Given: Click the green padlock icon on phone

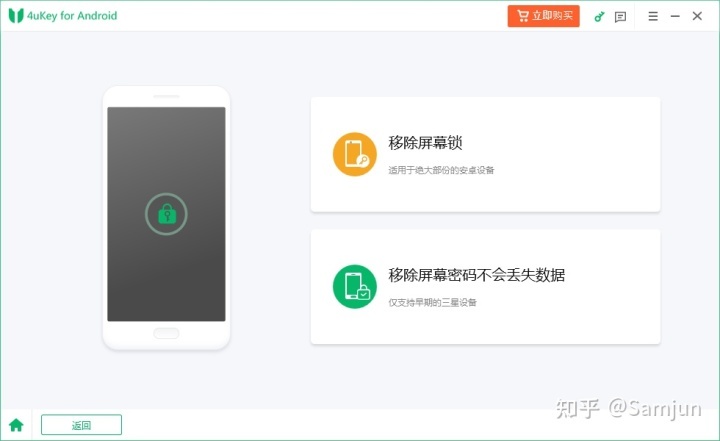Looking at the screenshot, I should coord(167,214).
